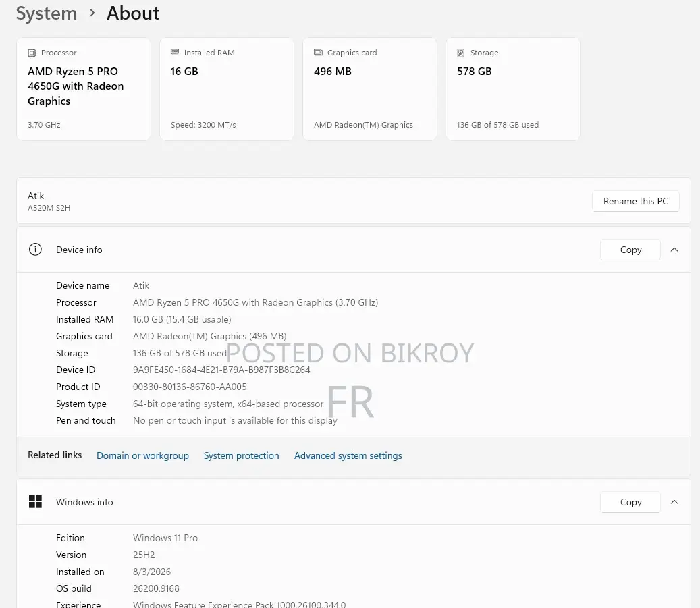Click the Storage drive icon

pyautogui.click(x=461, y=53)
